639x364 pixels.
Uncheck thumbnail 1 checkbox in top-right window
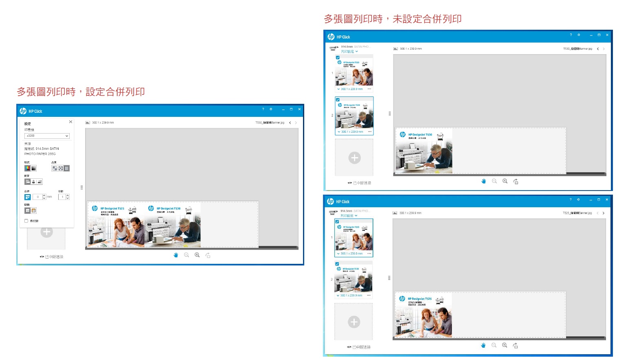point(338,58)
